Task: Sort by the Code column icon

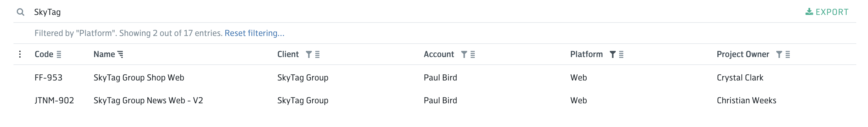Action: (x=59, y=54)
